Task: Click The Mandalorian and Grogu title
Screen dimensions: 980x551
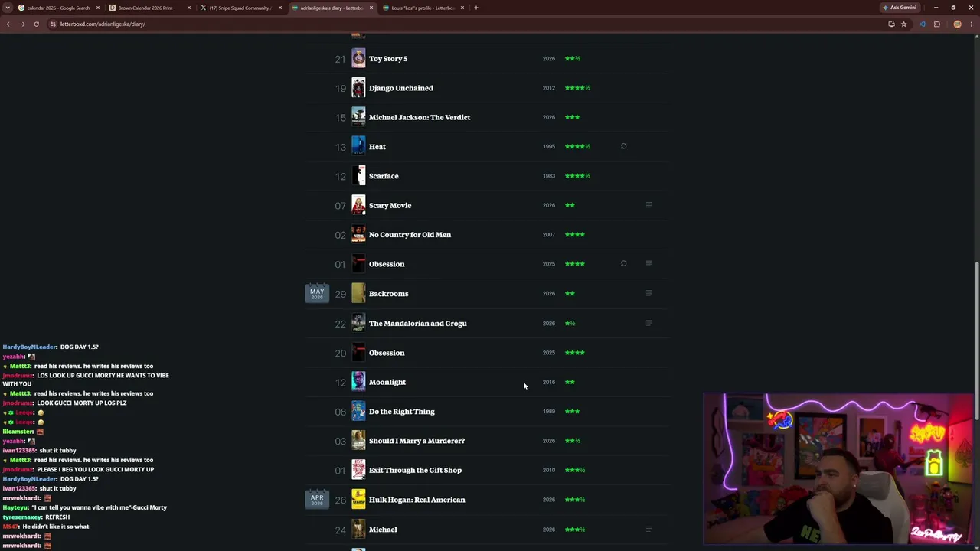Action: coord(418,323)
